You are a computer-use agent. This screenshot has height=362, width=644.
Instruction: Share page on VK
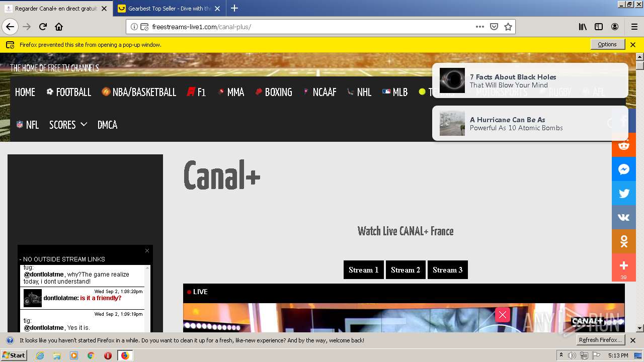point(624,217)
